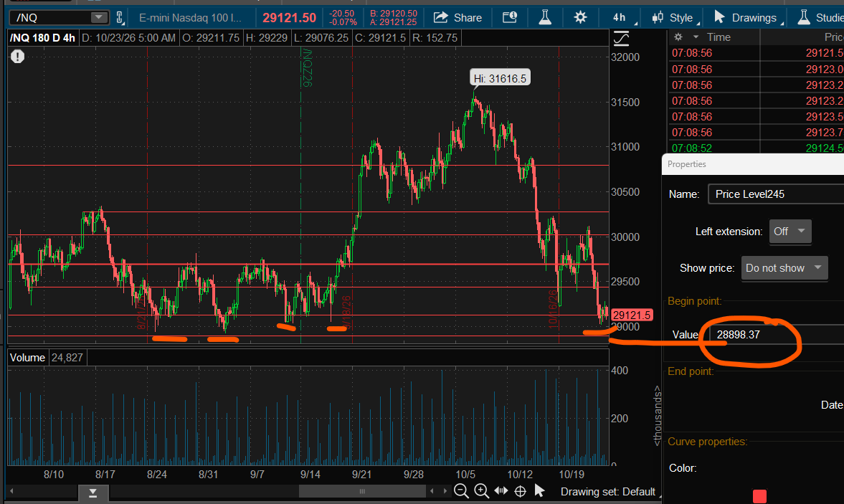This screenshot has width=844, height=504.
Task: Click the Properties panel title
Action: [x=686, y=164]
